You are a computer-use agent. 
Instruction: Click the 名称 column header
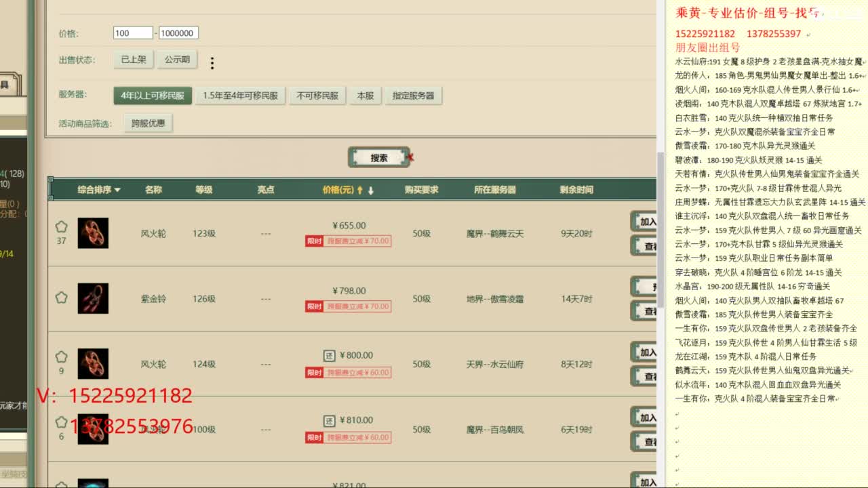[x=153, y=190]
